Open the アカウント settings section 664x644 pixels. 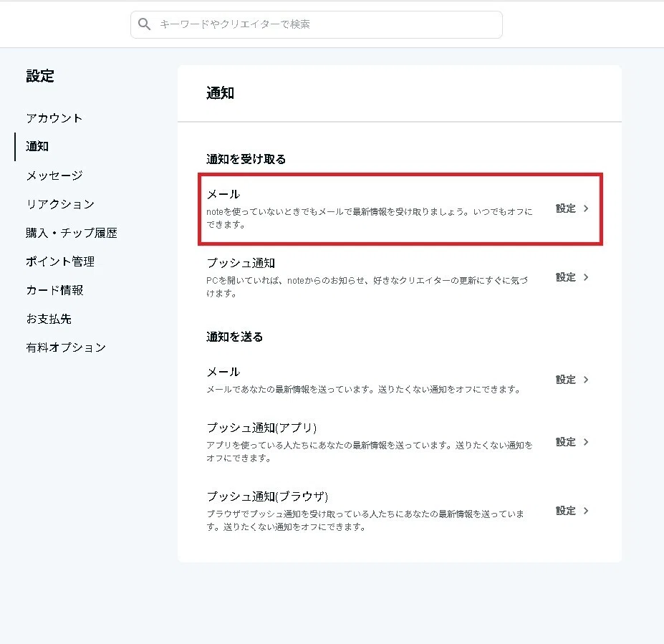pos(54,118)
